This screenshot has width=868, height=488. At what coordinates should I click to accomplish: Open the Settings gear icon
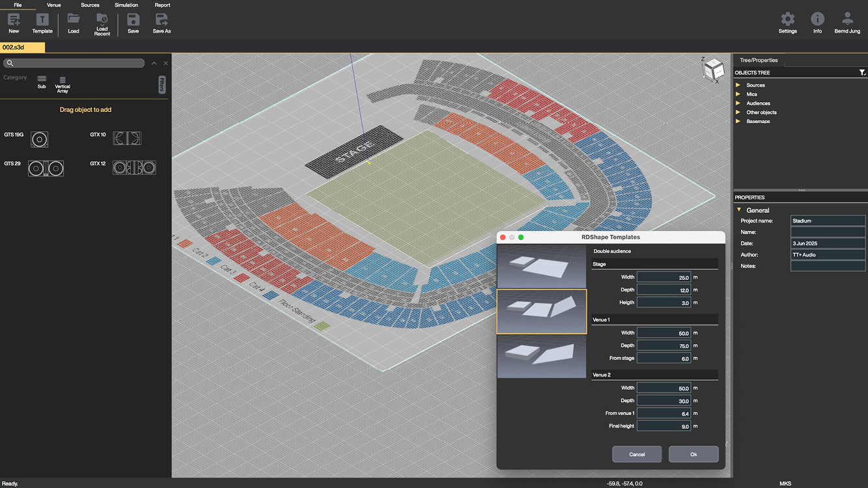click(787, 19)
